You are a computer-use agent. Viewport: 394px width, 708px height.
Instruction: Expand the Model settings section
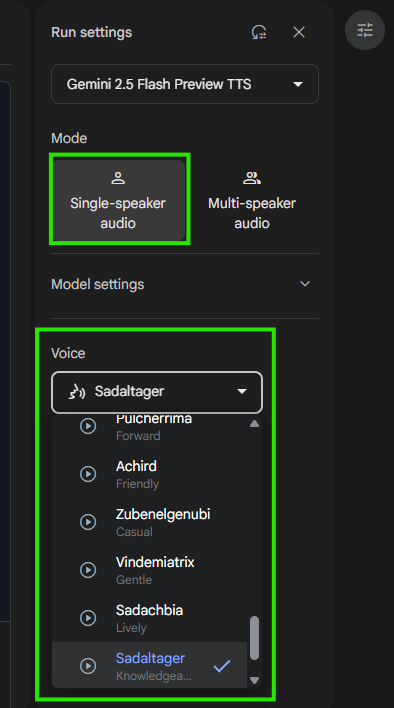point(185,284)
